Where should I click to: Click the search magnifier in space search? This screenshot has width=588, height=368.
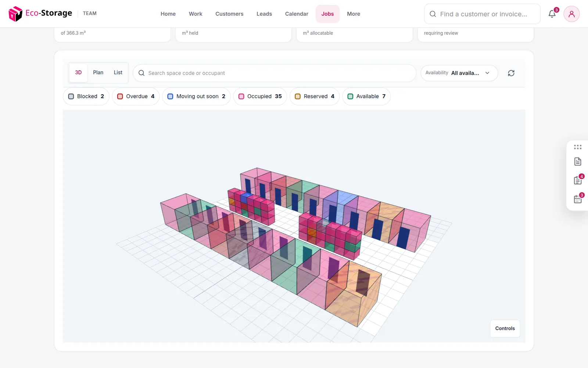141,73
